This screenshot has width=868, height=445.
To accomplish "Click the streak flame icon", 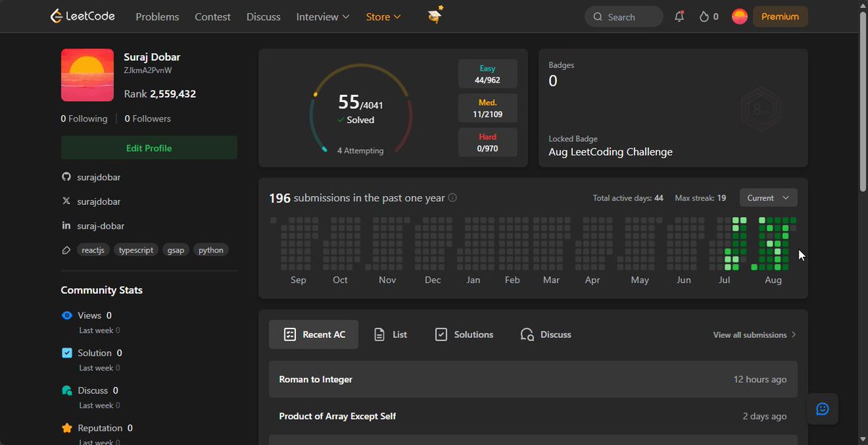I will 704,17.
